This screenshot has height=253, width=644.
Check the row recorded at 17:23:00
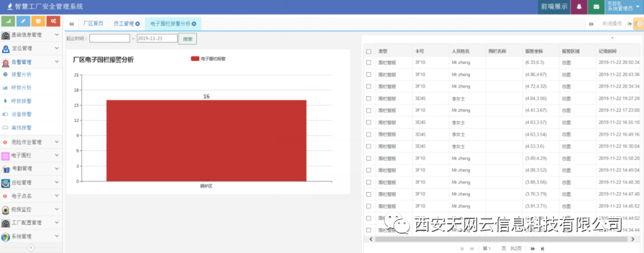click(x=369, y=110)
